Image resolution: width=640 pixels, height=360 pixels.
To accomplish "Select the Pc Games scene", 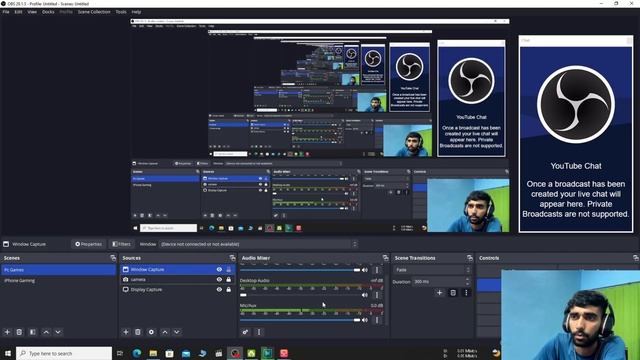I will click(59, 269).
